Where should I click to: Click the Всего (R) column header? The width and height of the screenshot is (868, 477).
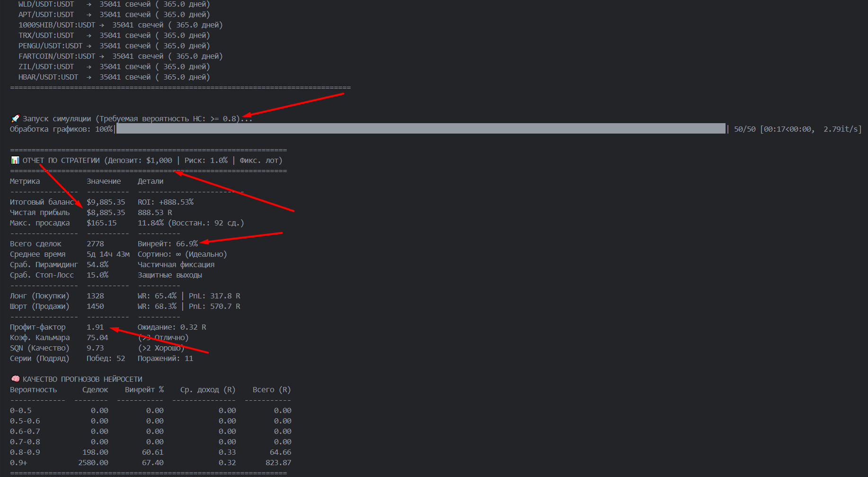point(272,390)
